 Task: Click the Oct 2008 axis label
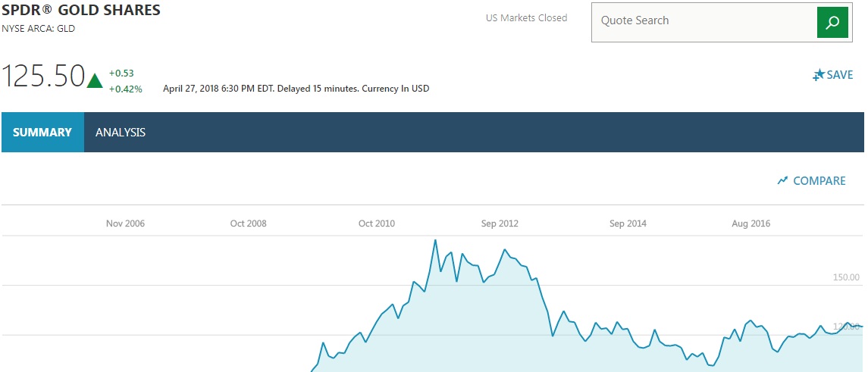(248, 224)
